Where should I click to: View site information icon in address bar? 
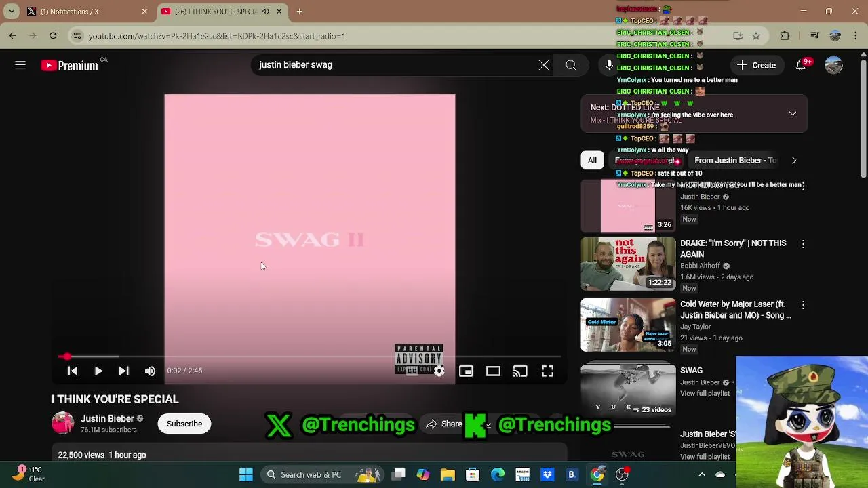[78, 36]
